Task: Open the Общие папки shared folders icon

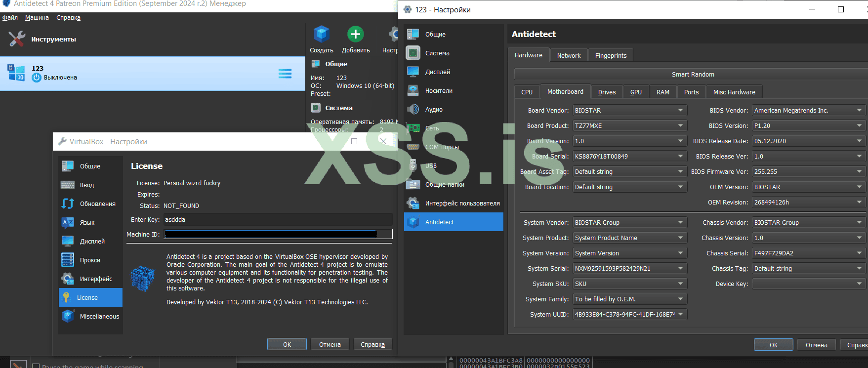Action: tap(413, 184)
